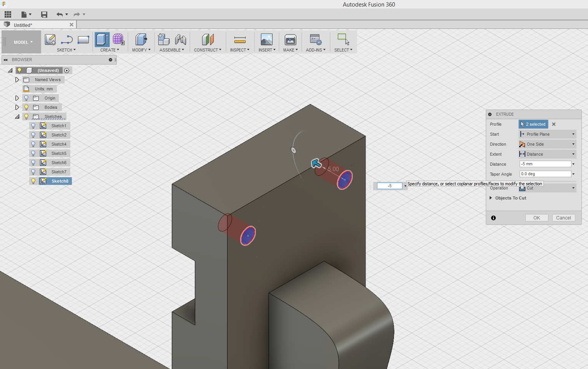The width and height of the screenshot is (588, 369).
Task: Click the Scripts and Add-Ins icon
Action: point(316,40)
